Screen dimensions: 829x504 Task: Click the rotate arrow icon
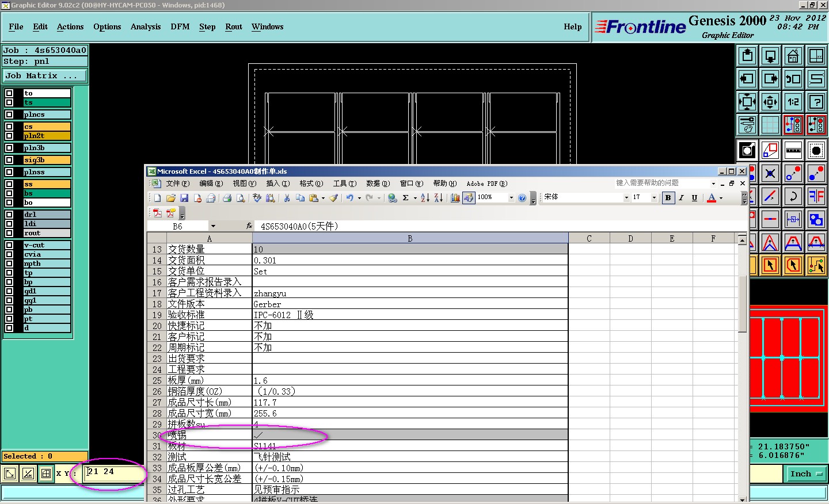coord(793,196)
